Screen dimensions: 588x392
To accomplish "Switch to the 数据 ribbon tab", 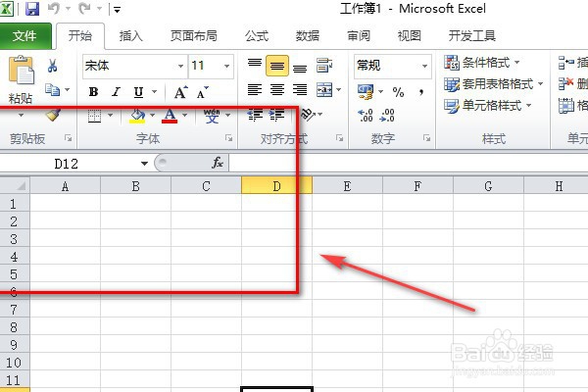I will pyautogui.click(x=308, y=36).
